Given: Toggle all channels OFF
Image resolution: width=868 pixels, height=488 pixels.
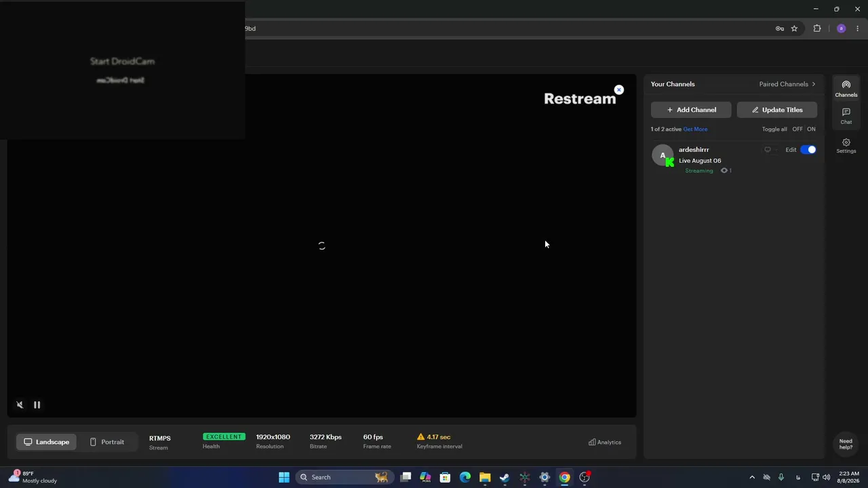Looking at the screenshot, I should (797, 129).
